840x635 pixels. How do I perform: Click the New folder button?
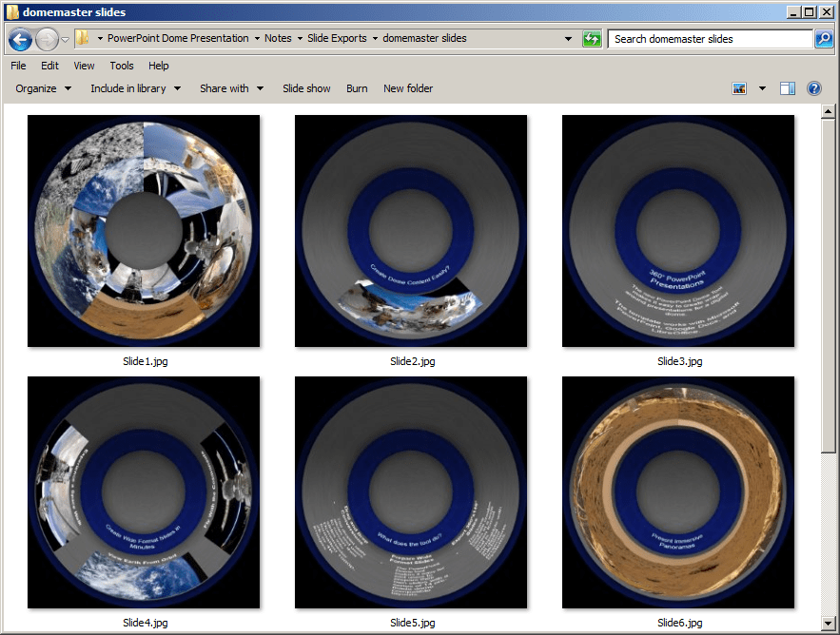(x=407, y=88)
